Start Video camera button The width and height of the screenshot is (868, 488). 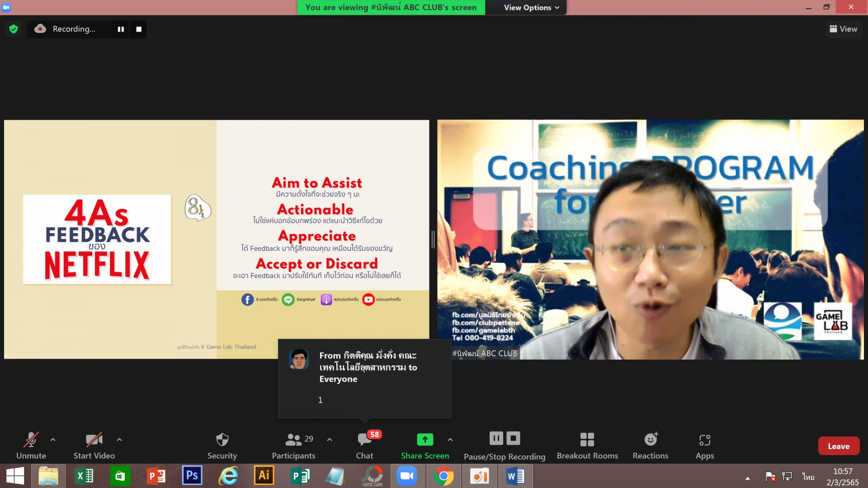point(94,446)
